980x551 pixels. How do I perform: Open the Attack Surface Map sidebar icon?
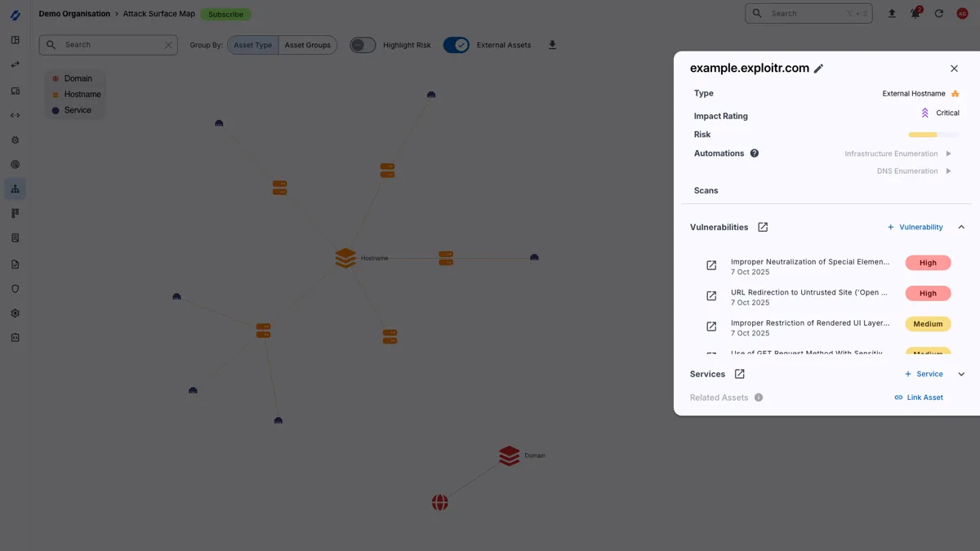click(x=15, y=189)
